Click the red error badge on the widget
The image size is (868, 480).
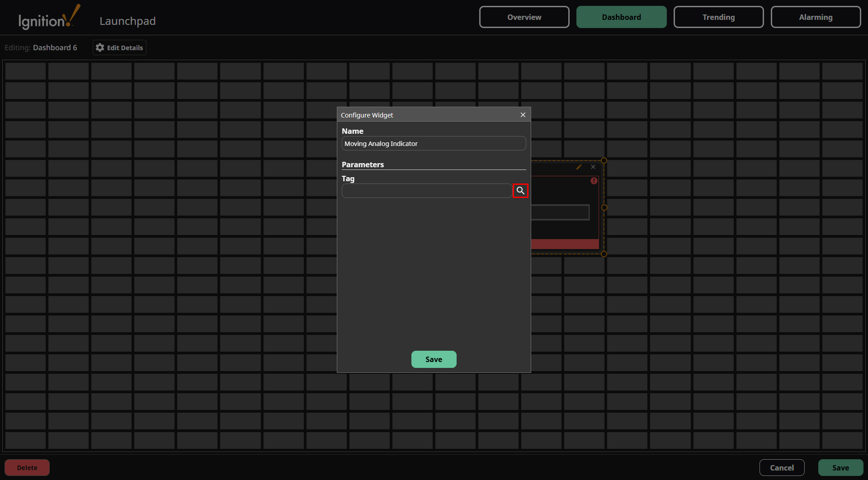594,180
